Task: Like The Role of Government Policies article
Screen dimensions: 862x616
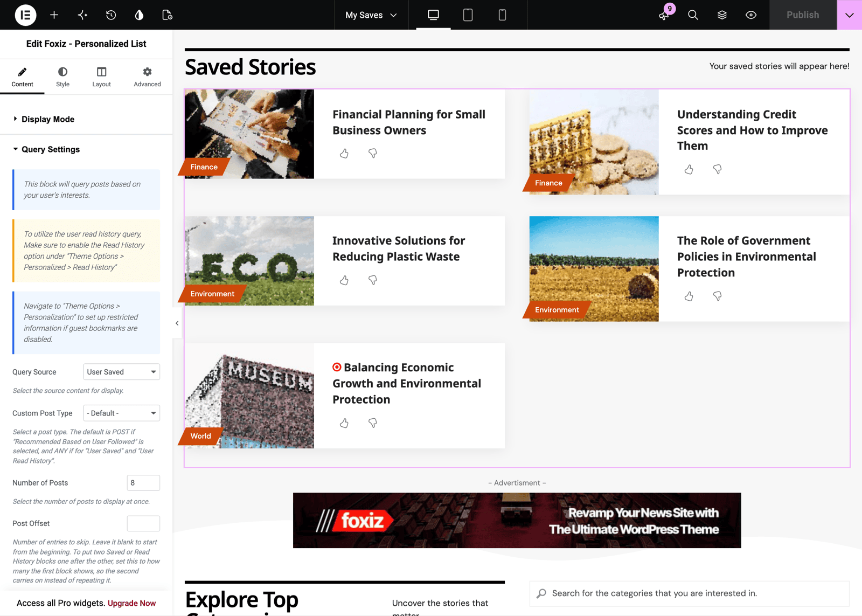Action: tap(689, 296)
